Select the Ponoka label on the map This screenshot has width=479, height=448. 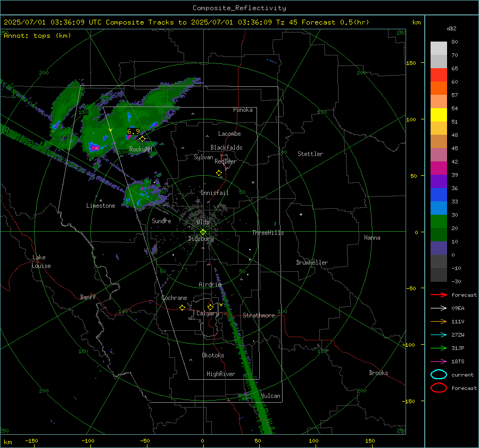click(x=243, y=110)
